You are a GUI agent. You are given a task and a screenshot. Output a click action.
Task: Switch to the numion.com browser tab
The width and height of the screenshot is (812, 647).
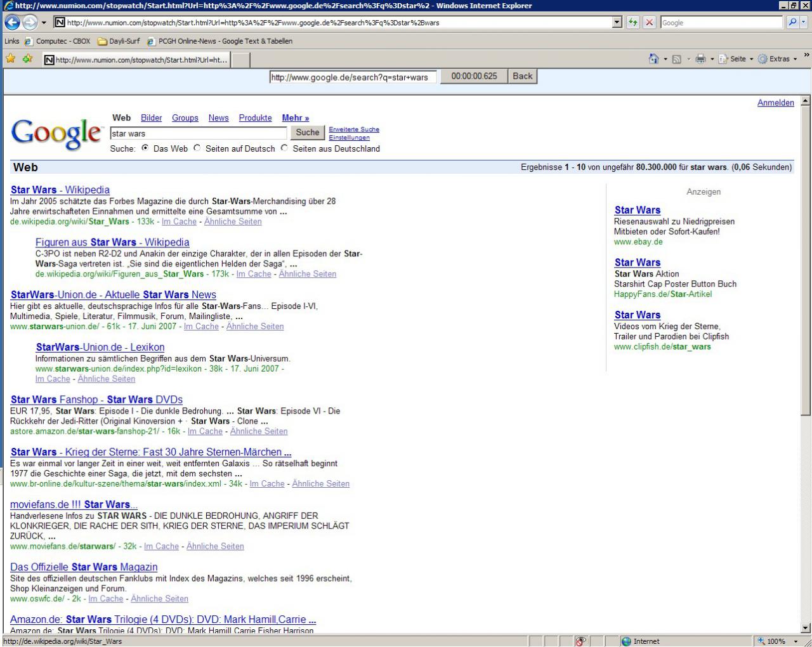(x=135, y=60)
